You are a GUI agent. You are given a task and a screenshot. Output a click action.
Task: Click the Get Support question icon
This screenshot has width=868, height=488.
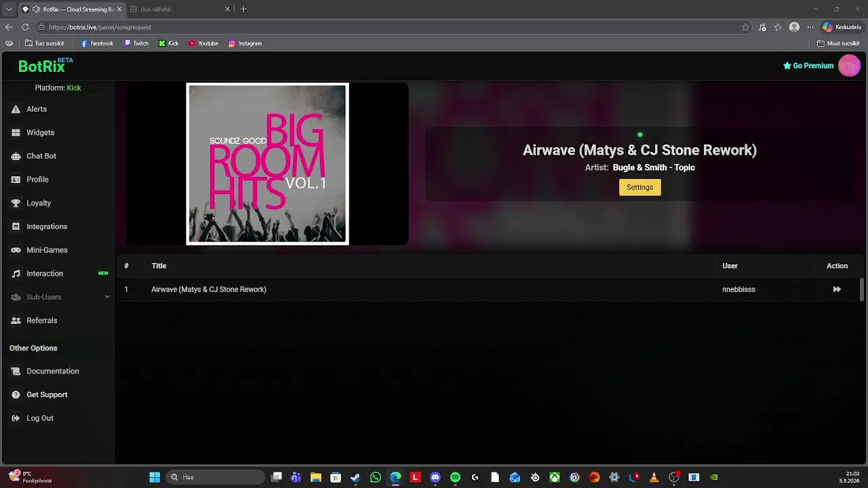(x=16, y=395)
